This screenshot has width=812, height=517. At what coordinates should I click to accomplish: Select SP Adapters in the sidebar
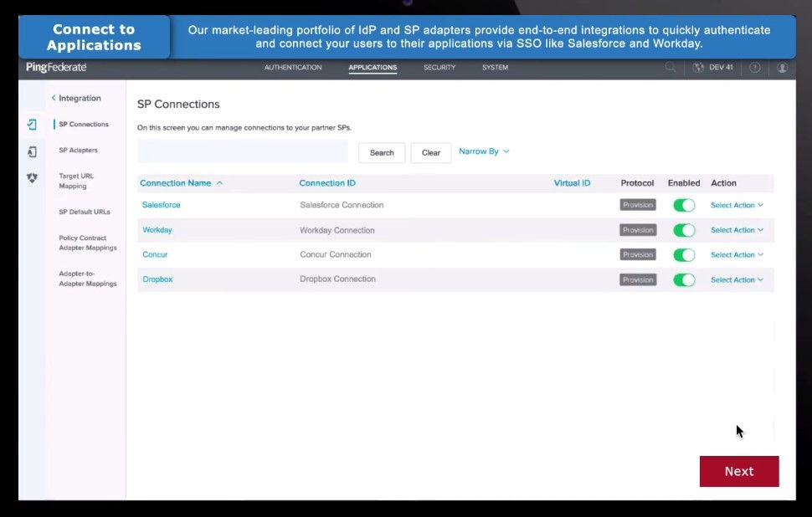click(78, 150)
